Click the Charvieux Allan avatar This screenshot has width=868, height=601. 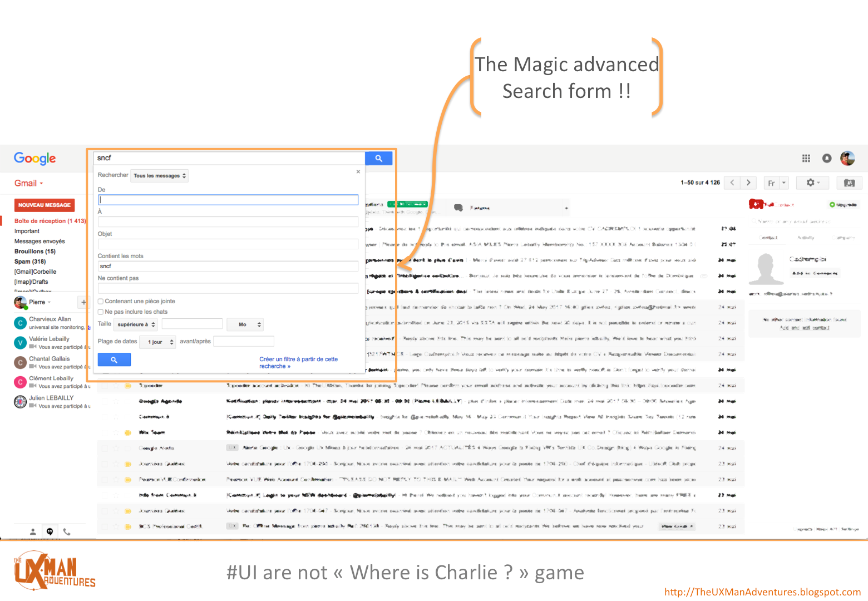click(20, 323)
